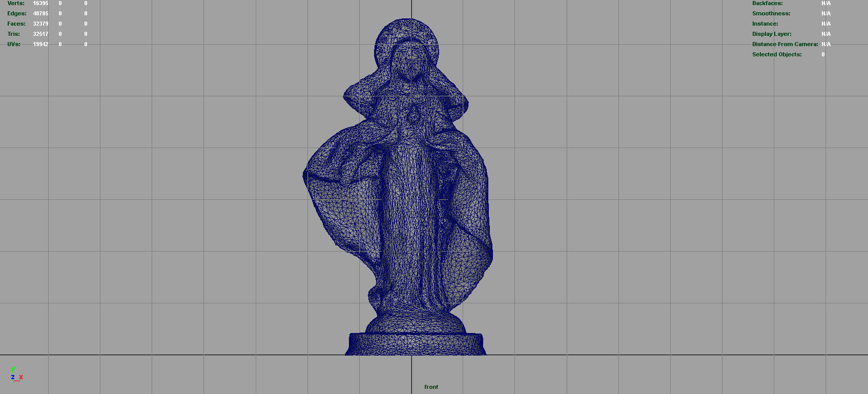Click the "Selected Objects:" HUD label
This screenshot has height=394, width=868.
(x=777, y=54)
